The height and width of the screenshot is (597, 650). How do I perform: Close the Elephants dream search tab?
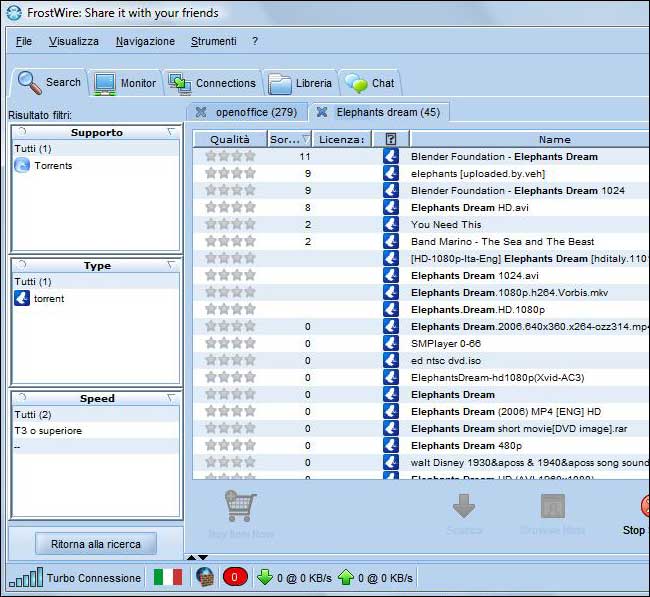[322, 112]
